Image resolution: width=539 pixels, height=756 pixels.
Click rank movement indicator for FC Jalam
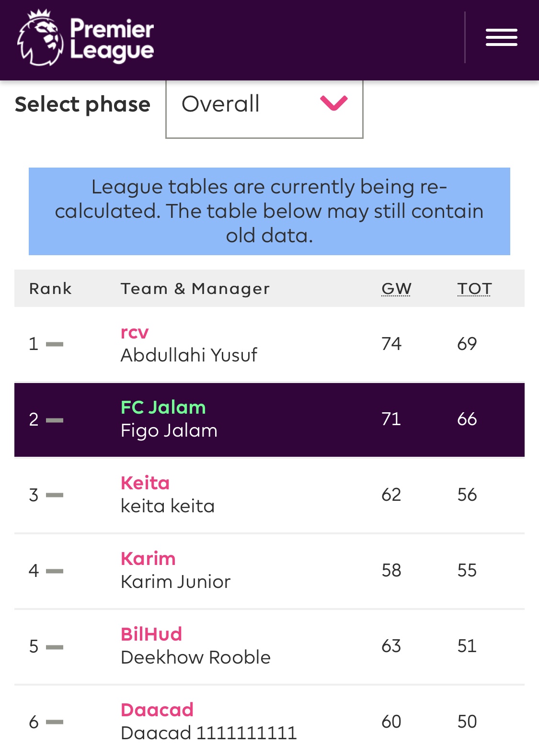click(55, 420)
